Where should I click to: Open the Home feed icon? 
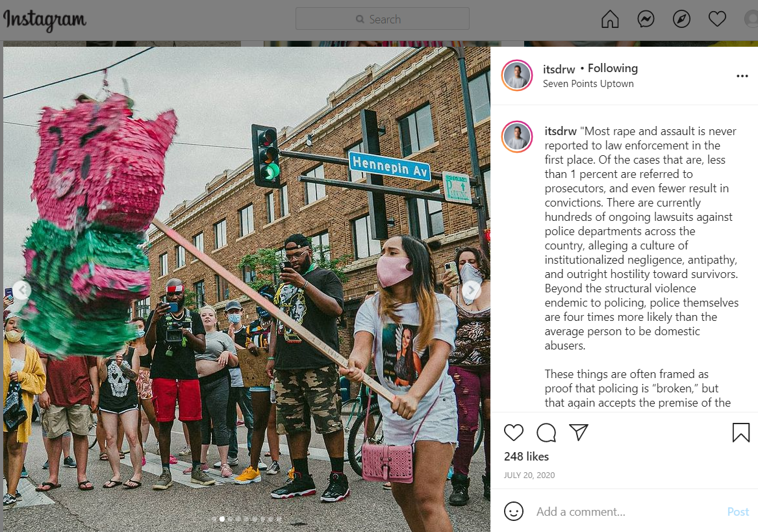(x=610, y=19)
